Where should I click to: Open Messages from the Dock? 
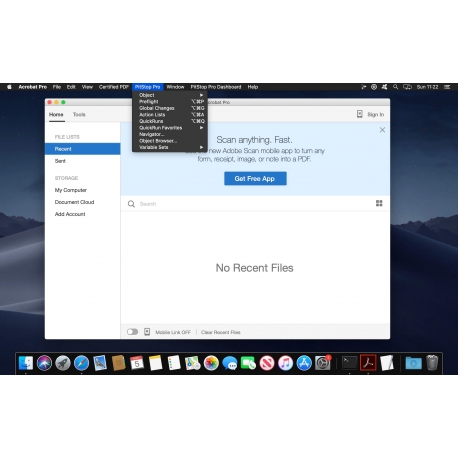(x=230, y=363)
